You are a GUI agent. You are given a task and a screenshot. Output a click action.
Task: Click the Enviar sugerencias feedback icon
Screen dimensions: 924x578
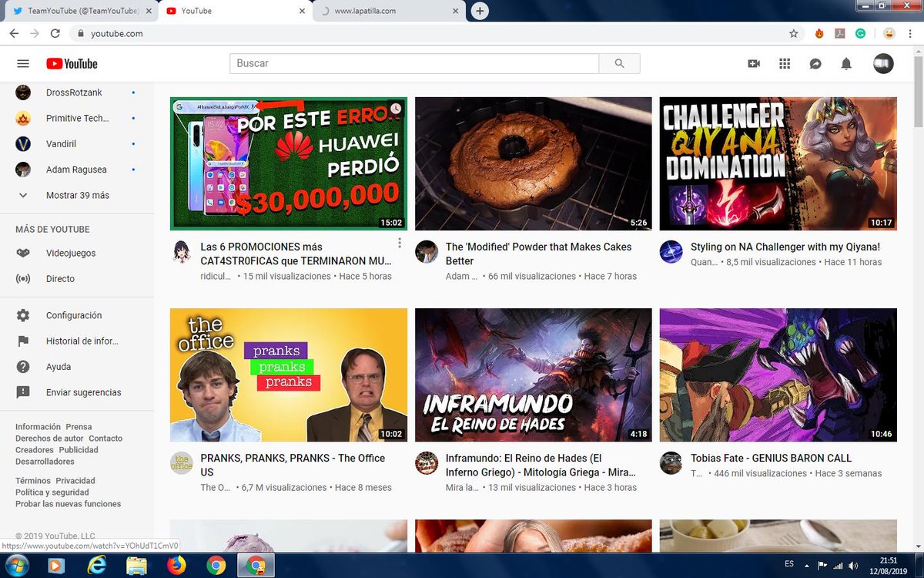click(23, 392)
